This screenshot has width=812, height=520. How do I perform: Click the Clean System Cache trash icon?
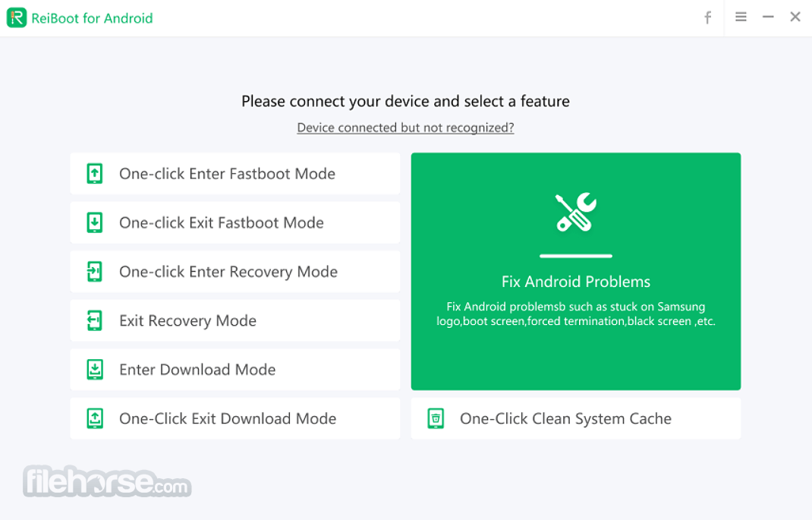[x=436, y=418]
